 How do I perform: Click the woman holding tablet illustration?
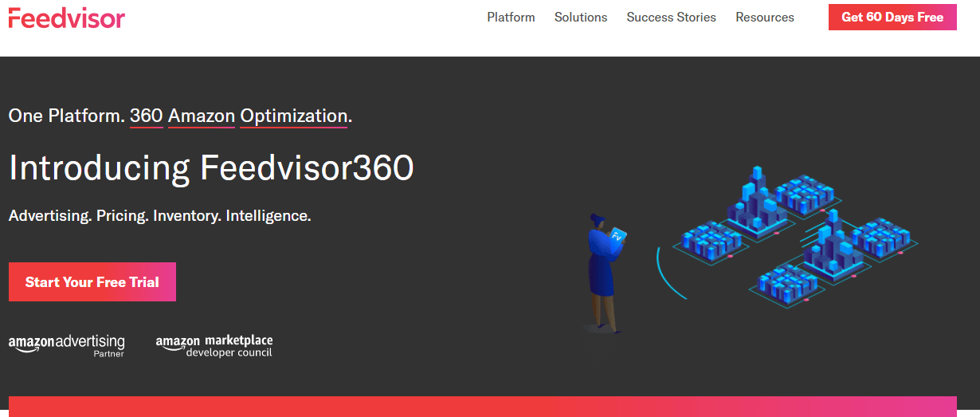[x=607, y=272]
